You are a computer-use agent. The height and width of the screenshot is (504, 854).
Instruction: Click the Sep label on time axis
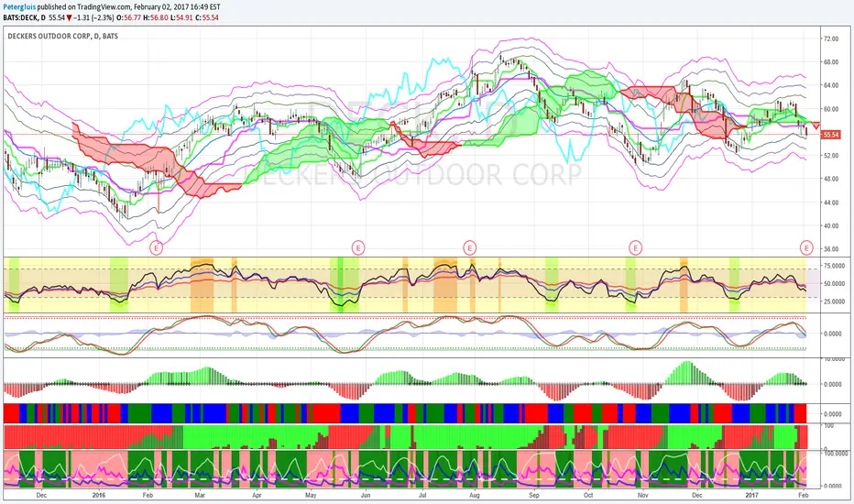(533, 495)
